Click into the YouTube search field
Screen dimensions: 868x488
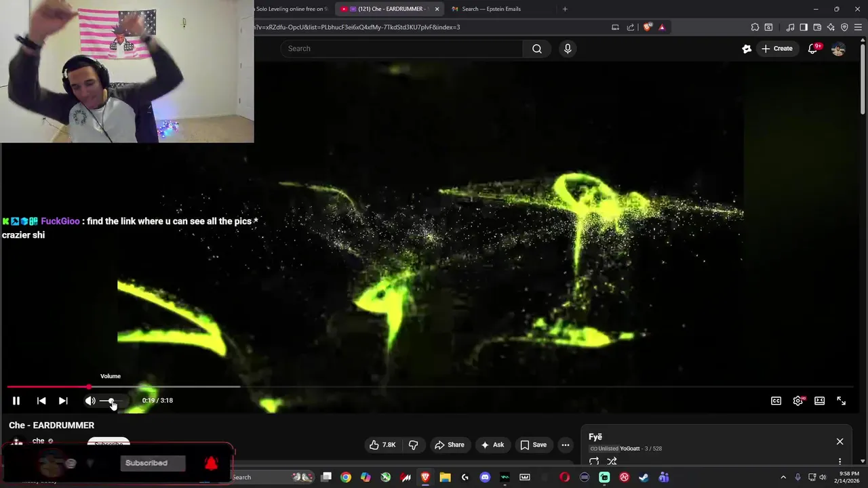(x=401, y=48)
